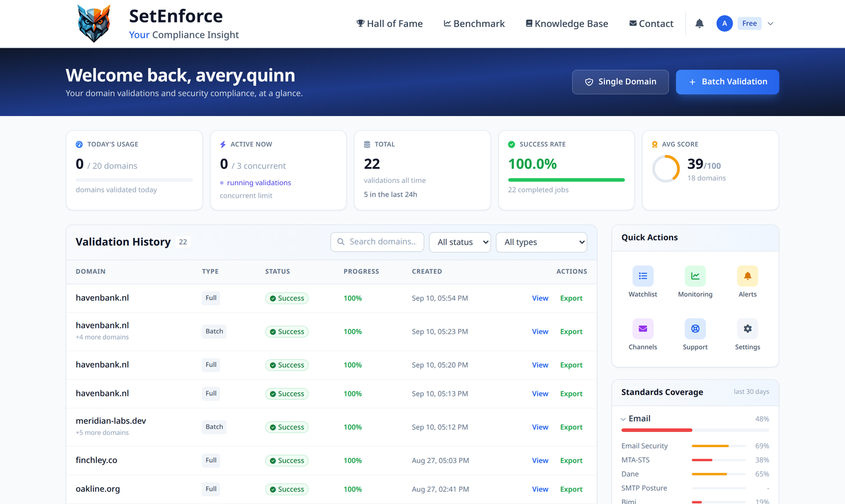Viewport: 845px width, 504px height.
Task: Click the Success Rate progress bar
Action: coord(566,180)
